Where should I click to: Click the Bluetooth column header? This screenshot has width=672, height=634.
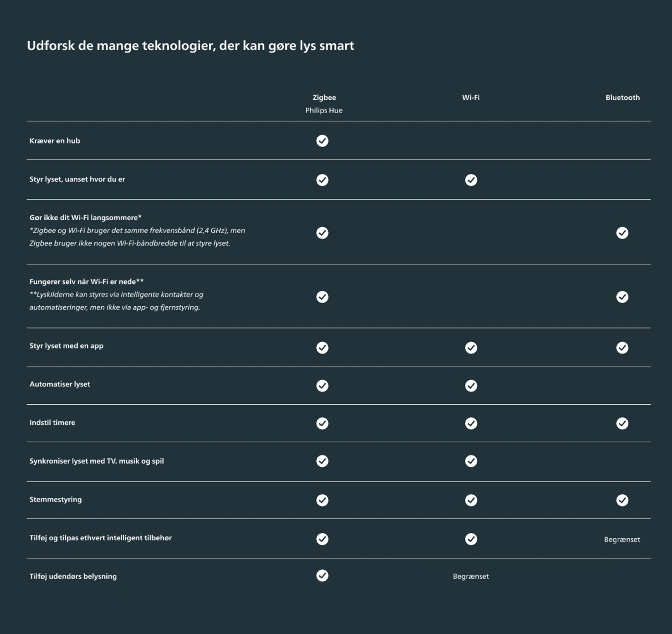(x=622, y=98)
